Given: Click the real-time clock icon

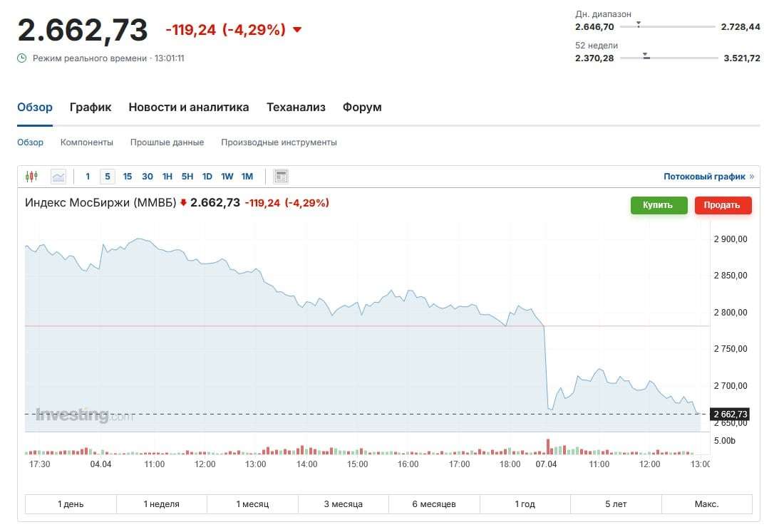Looking at the screenshot, I should (22, 58).
